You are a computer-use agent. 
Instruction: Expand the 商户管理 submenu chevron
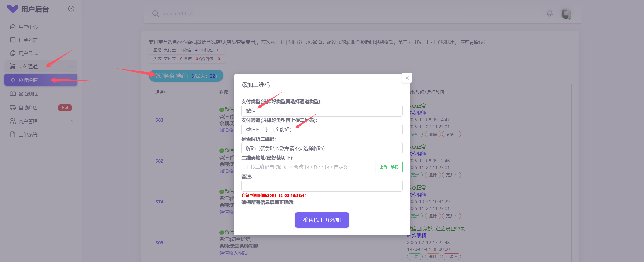[72, 121]
